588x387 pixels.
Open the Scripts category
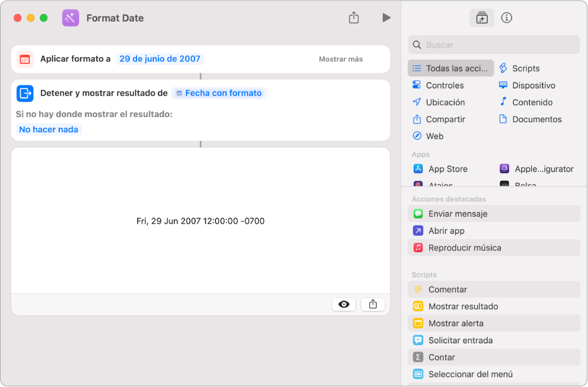tap(519, 68)
